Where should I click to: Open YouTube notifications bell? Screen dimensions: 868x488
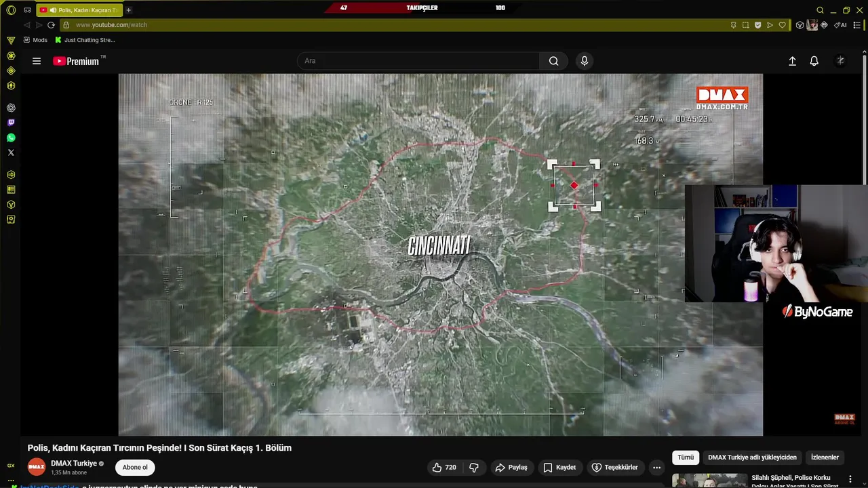[x=814, y=61]
